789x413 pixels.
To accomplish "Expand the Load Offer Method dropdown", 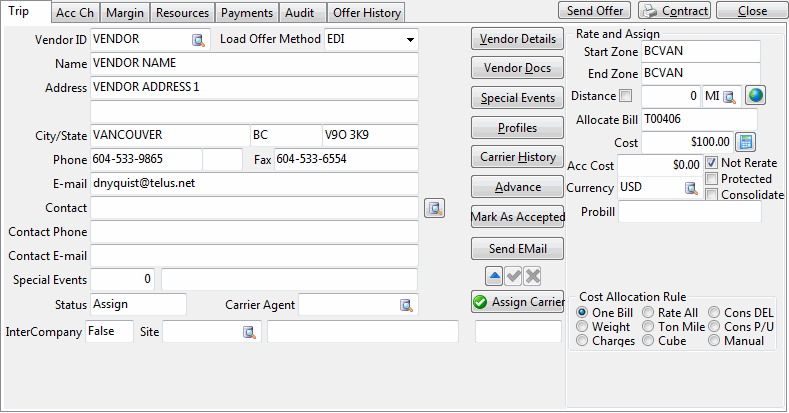I will tap(410, 40).
